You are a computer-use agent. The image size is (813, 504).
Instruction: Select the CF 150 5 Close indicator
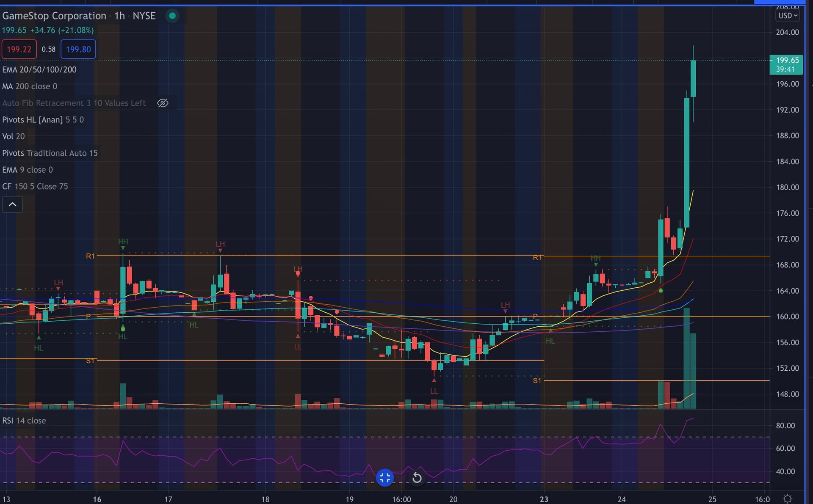[35, 187]
